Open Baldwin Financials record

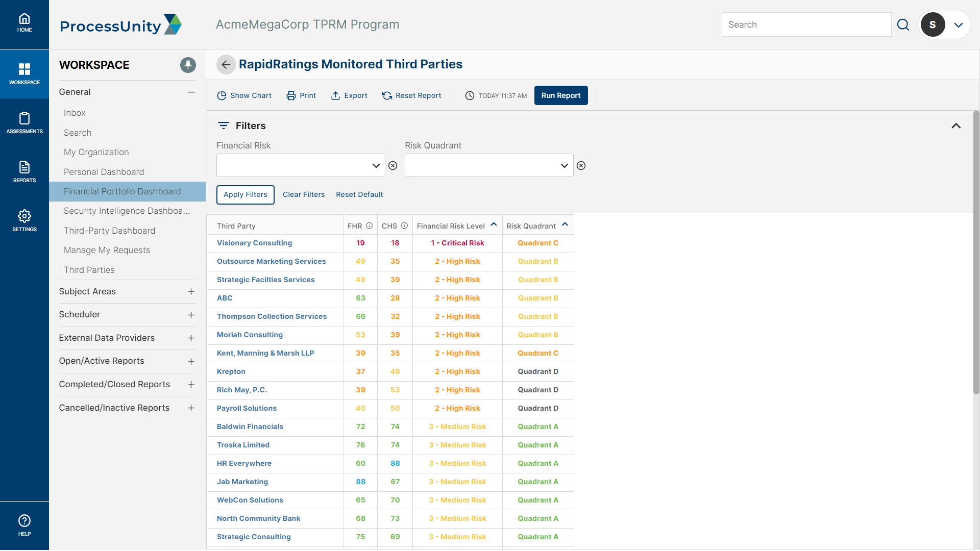click(250, 427)
